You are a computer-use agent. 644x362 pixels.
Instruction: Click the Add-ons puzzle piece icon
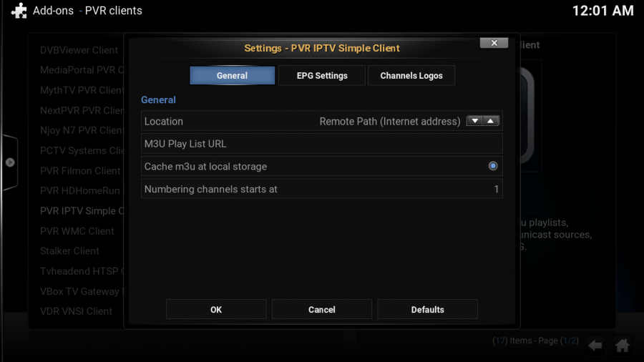(19, 11)
